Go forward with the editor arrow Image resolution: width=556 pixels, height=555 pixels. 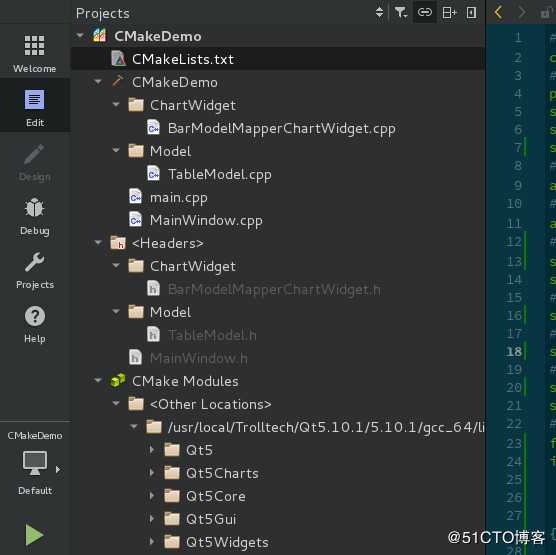522,13
